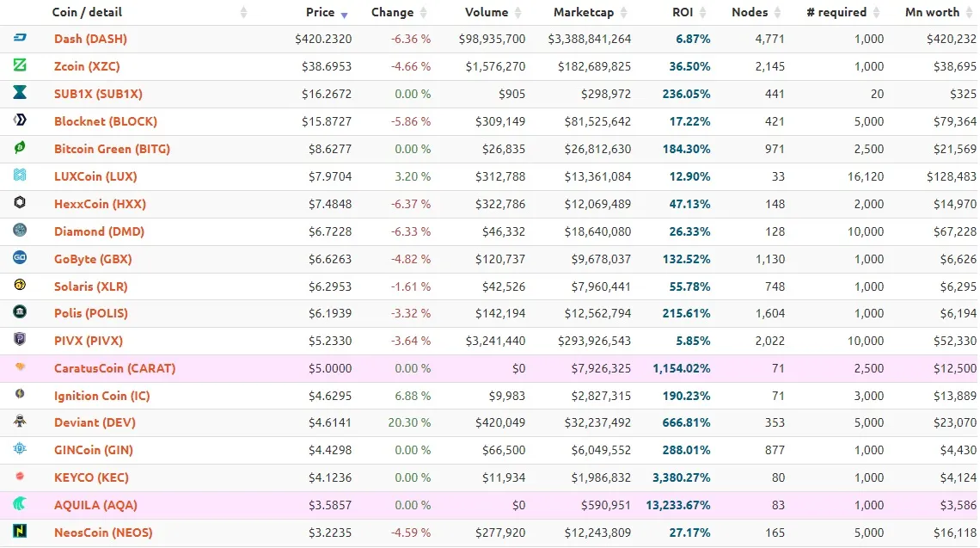Click the Polis logo icon

click(20, 311)
